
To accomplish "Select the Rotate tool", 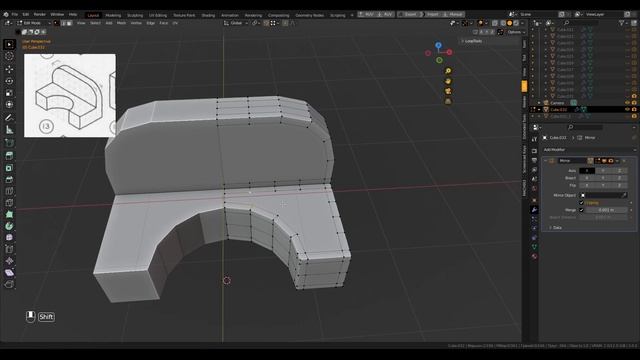I will click(x=9, y=81).
